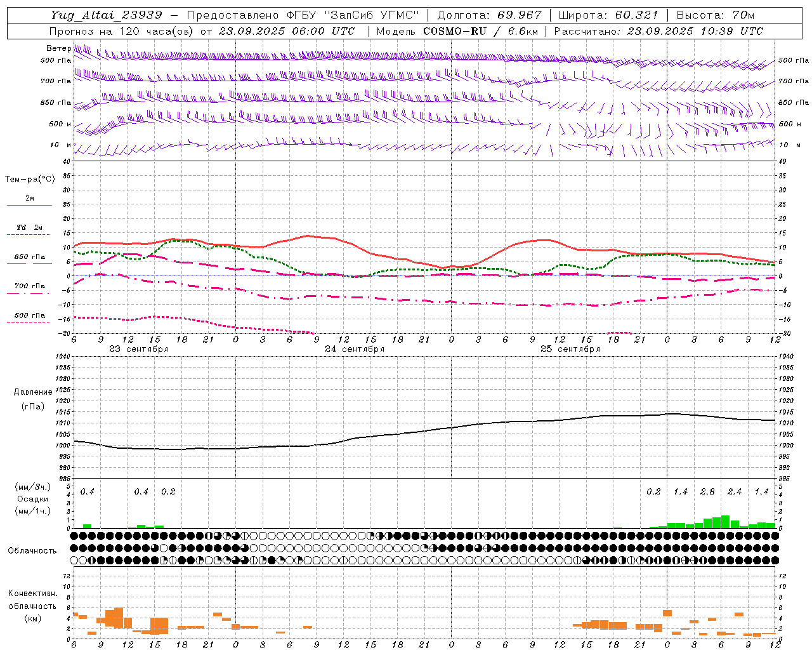
Task: Click the tallest orange convective cloud bar
Action: point(119,618)
